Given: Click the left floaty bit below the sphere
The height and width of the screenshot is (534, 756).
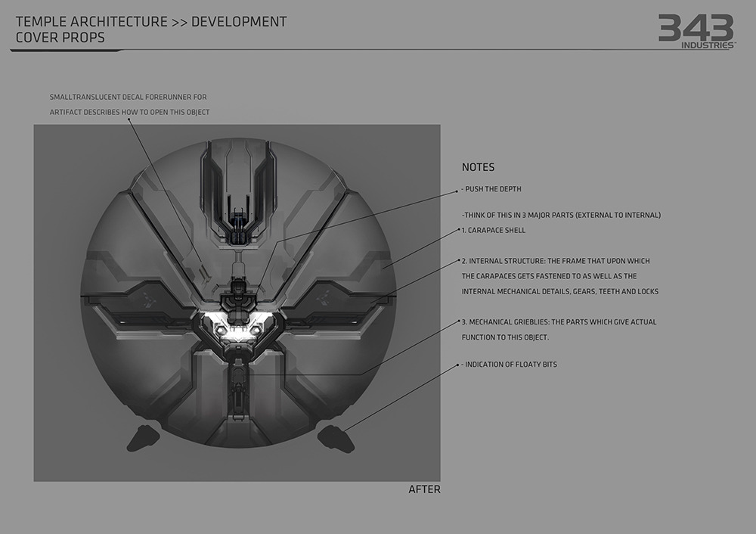Looking at the screenshot, I should pyautogui.click(x=141, y=437).
